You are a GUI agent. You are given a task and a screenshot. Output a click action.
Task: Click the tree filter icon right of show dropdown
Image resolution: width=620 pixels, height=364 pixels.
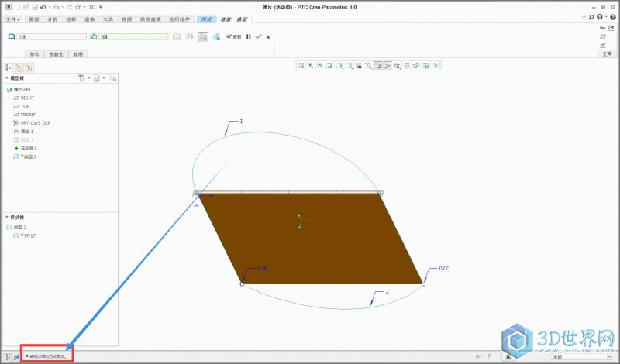coord(112,78)
